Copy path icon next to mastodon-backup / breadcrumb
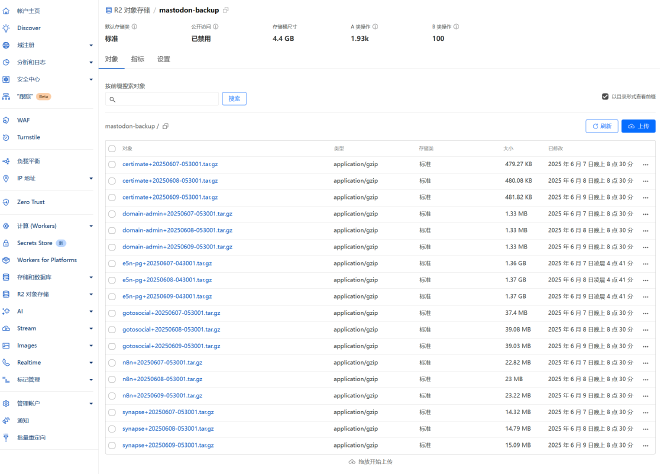Image resolution: width=660 pixels, height=474 pixels. (x=165, y=126)
